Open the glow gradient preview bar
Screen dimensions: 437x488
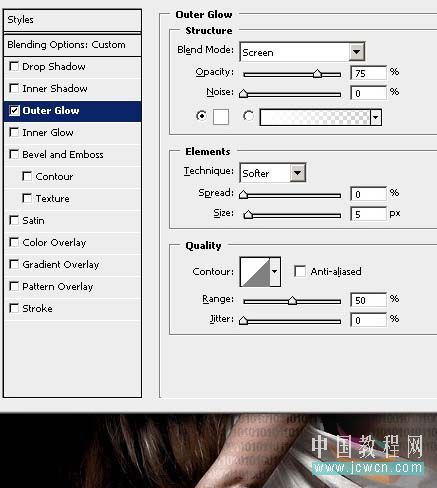pyautogui.click(x=315, y=117)
